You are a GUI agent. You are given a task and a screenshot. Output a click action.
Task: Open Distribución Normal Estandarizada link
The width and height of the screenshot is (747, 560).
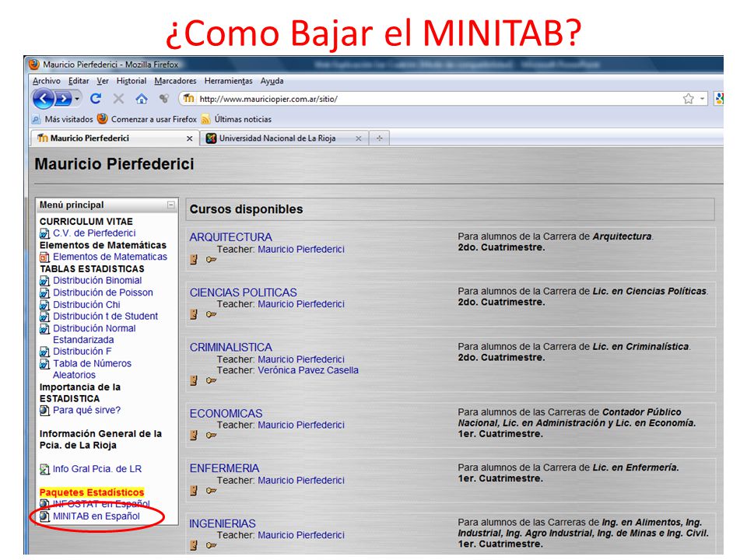tap(94, 334)
